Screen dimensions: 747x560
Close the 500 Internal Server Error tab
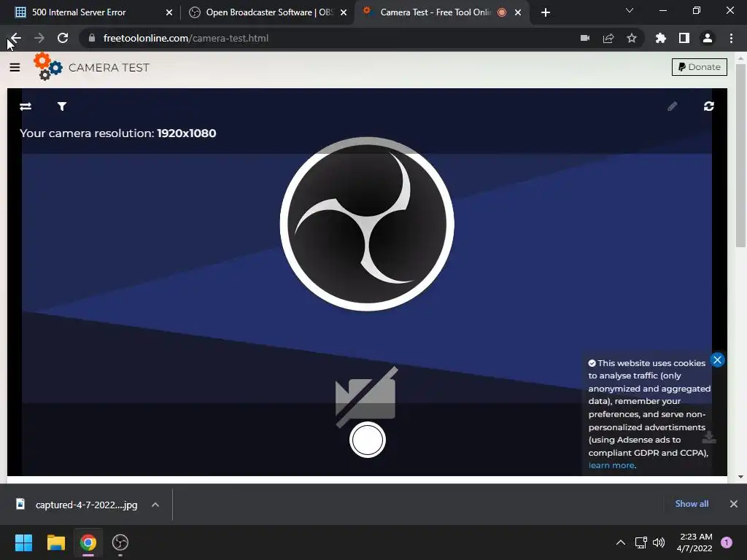pyautogui.click(x=169, y=12)
